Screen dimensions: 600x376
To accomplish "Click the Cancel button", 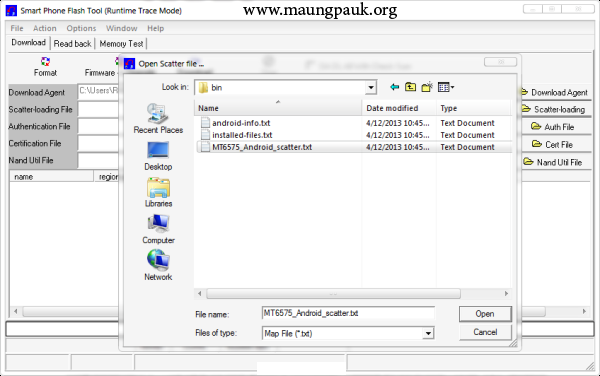I will (x=485, y=332).
